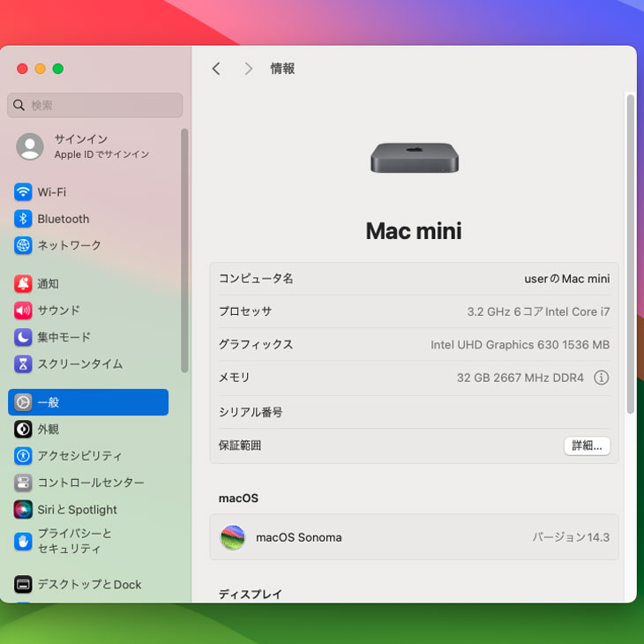This screenshot has width=644, height=644.
Task: Go forward with the right chevron
Action: point(248,69)
